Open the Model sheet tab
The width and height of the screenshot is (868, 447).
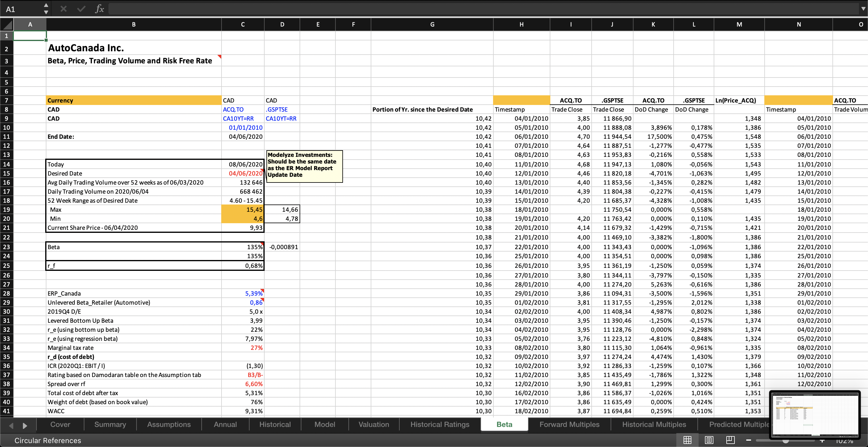pyautogui.click(x=325, y=424)
